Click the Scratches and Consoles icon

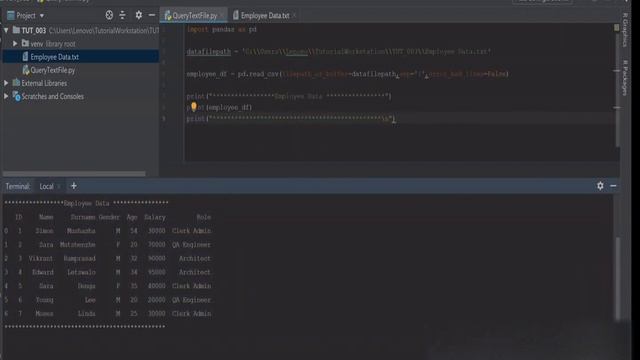coord(16,96)
